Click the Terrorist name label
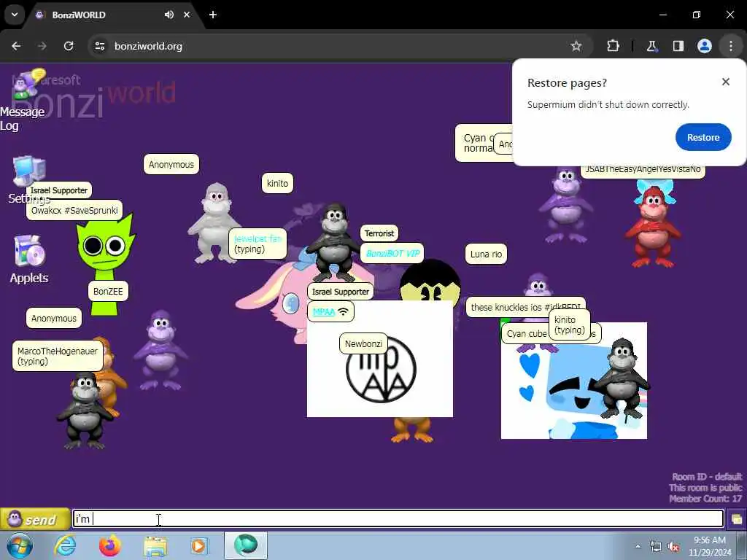Screen dimensions: 747x560 pos(379,233)
